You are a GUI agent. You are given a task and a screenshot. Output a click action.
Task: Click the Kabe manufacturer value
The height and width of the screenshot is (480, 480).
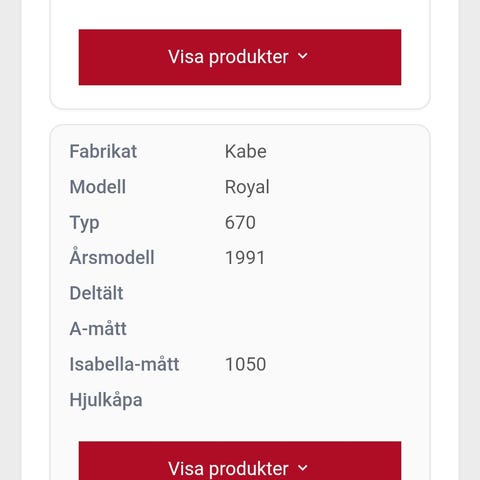[x=246, y=152]
